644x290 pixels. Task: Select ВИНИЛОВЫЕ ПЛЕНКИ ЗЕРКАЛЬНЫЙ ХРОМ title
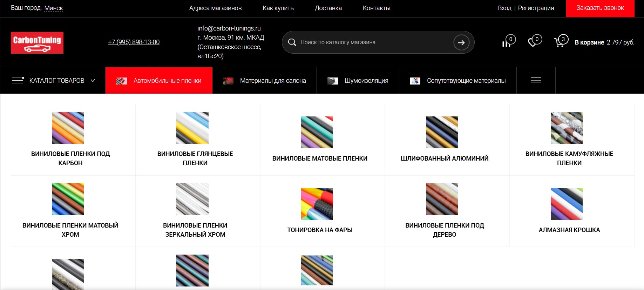(195, 230)
